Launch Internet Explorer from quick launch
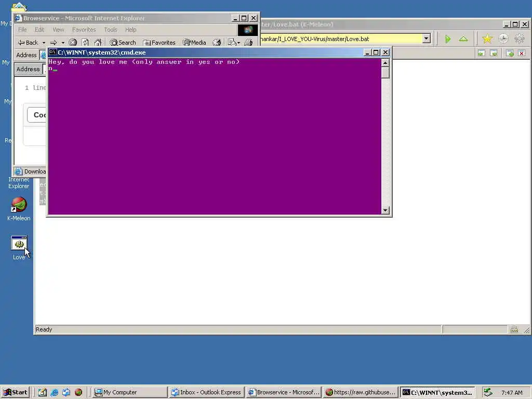The image size is (532, 399). [54, 392]
